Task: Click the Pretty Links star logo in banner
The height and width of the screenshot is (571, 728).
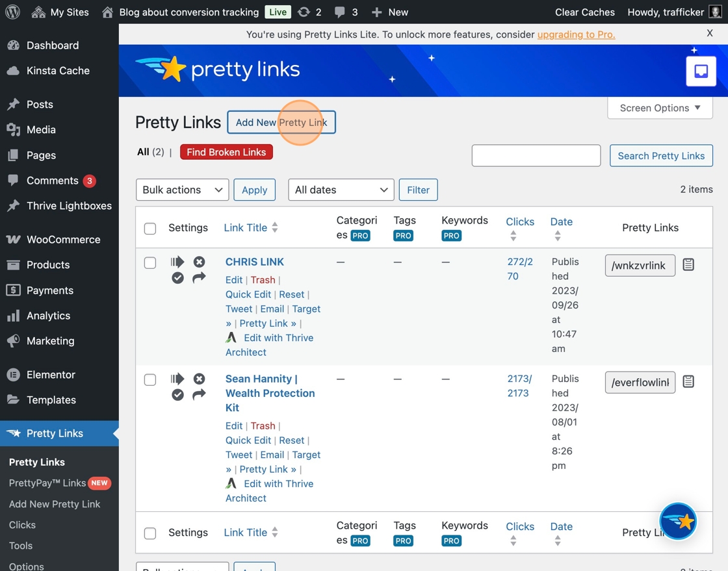Action: tap(162, 69)
